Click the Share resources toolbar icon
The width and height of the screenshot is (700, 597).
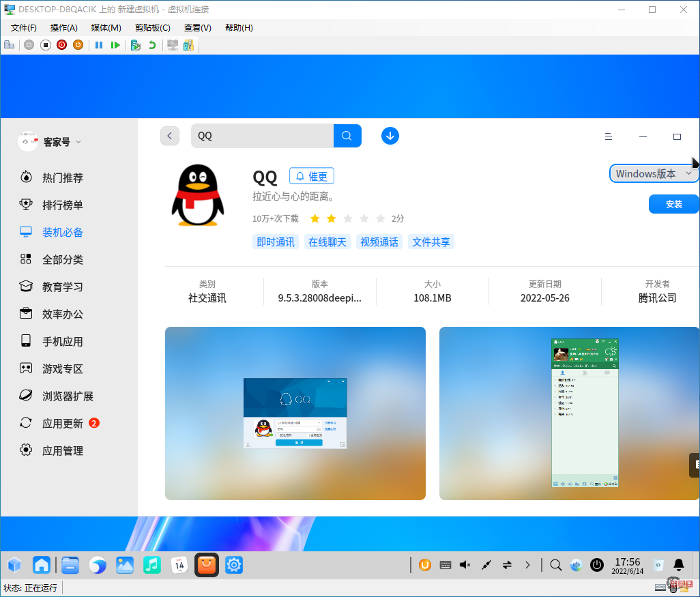click(189, 45)
